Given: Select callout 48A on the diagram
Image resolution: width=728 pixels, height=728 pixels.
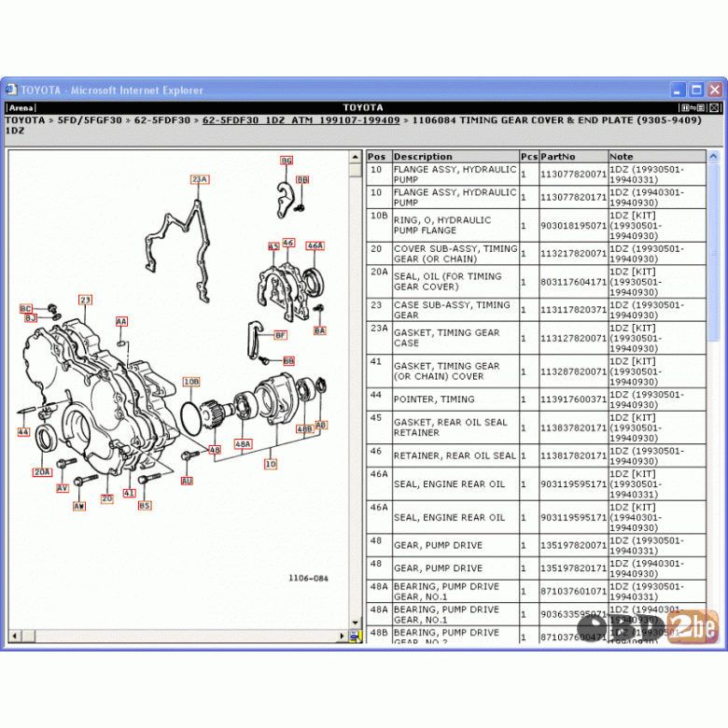Looking at the screenshot, I should coord(243,444).
